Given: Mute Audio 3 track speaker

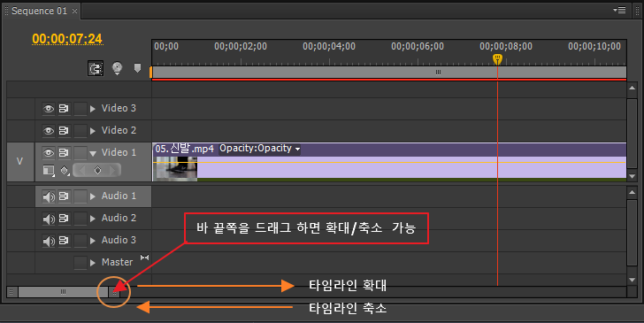Looking at the screenshot, I should [x=49, y=241].
